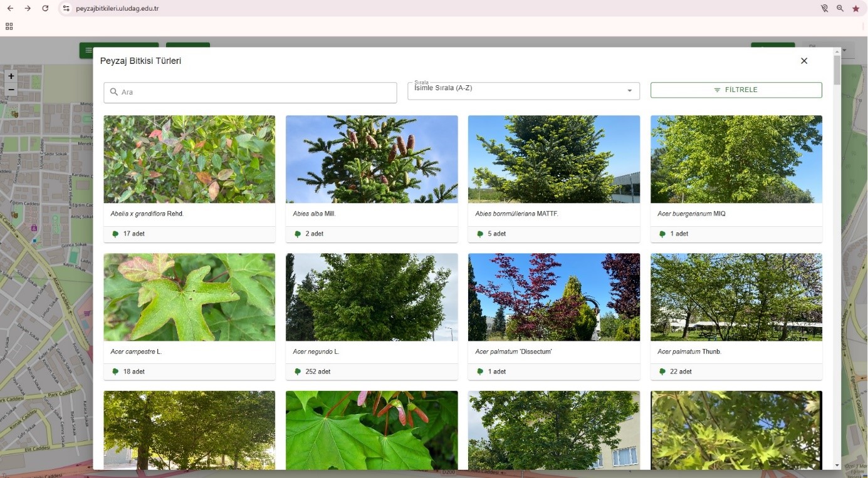Reload the page with the refresh icon
The height and width of the screenshot is (478, 868).
point(45,8)
